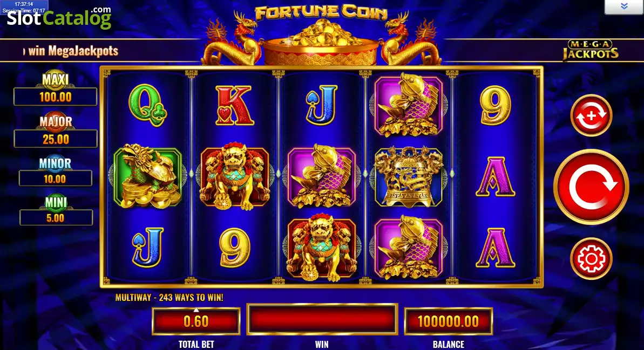Open the Total Bet 0.60 selector
This screenshot has width=644, height=350.
click(196, 321)
